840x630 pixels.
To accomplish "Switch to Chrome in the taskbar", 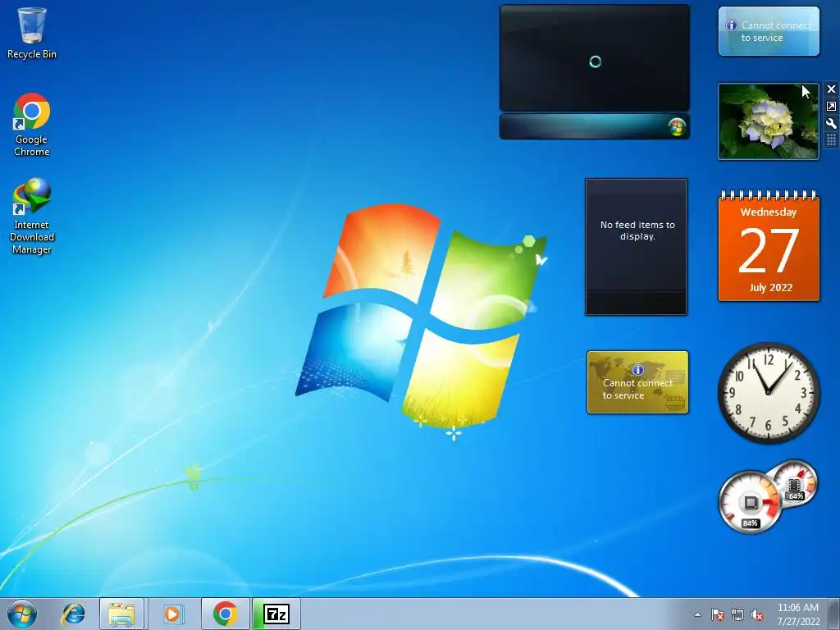I will 225,614.
